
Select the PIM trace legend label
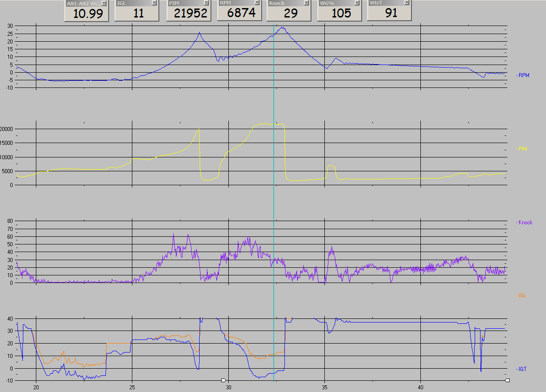[x=522, y=148]
